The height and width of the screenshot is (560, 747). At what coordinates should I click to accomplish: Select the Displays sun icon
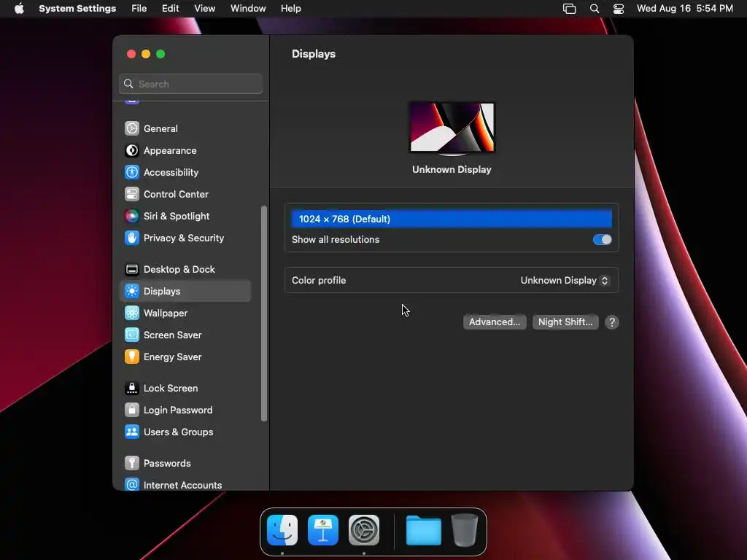[x=132, y=291]
